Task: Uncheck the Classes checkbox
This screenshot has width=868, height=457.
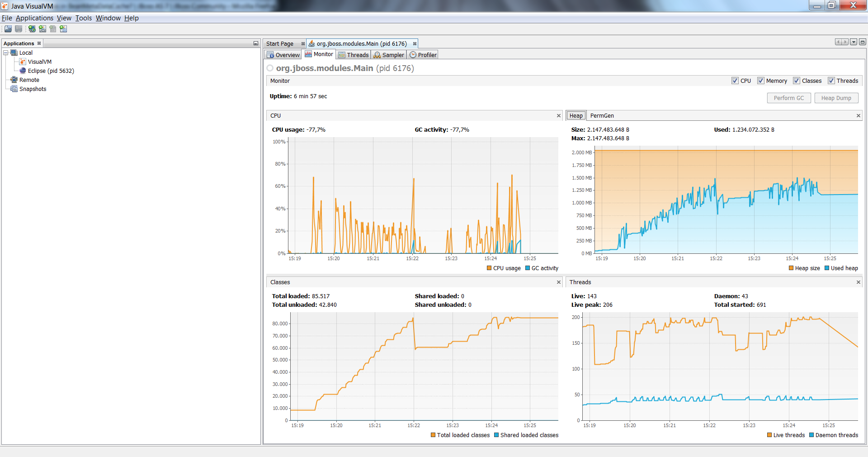Action: pyautogui.click(x=797, y=81)
